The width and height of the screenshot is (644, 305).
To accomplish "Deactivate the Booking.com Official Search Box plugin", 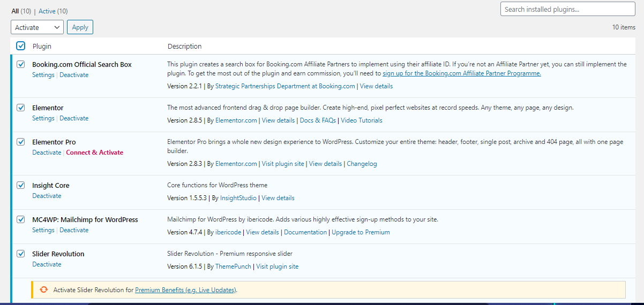I will tap(74, 75).
